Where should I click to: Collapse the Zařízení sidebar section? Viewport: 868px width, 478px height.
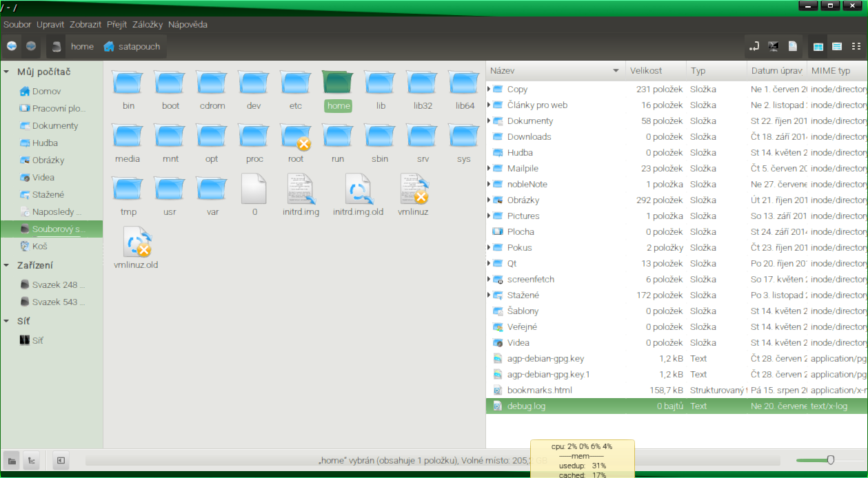pyautogui.click(x=7, y=265)
